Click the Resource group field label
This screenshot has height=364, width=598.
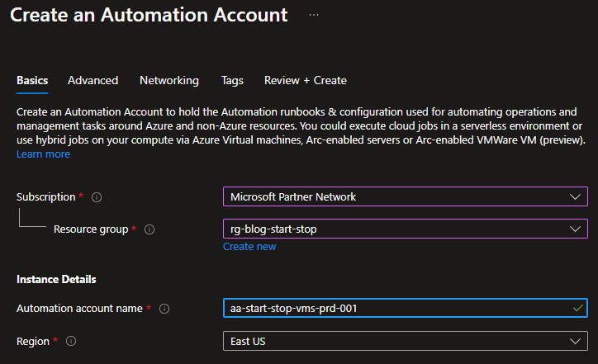pyautogui.click(x=91, y=229)
